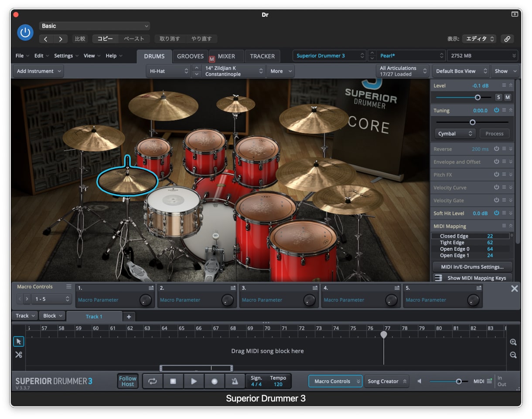Viewport: 532px width, 419px height.
Task: Open the Cymbal tuning type dropdown
Action: (x=455, y=134)
